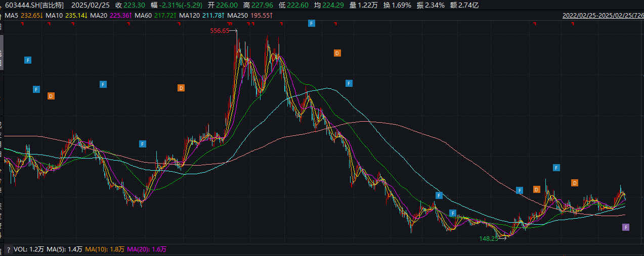This screenshot has width=644, height=256.
Task: Click the highest-placed blue F marker on chart
Action: (312, 23)
